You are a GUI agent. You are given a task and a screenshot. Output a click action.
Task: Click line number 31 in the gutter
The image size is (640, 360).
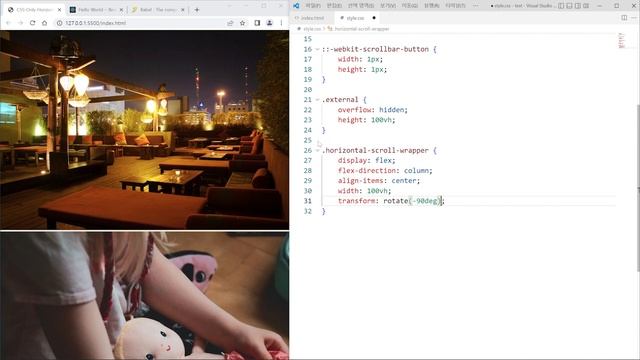pyautogui.click(x=308, y=201)
